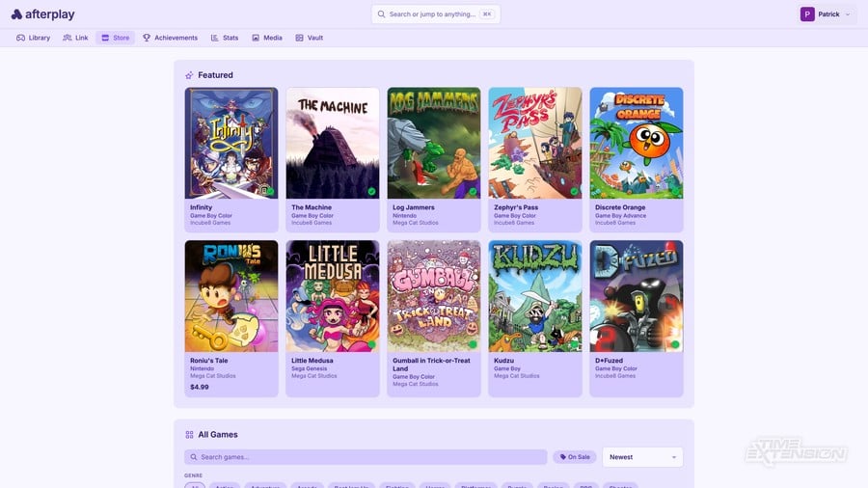Click the green check badge on the Zephyr's Pass cover
The height and width of the screenshot is (488, 868).
tap(574, 191)
